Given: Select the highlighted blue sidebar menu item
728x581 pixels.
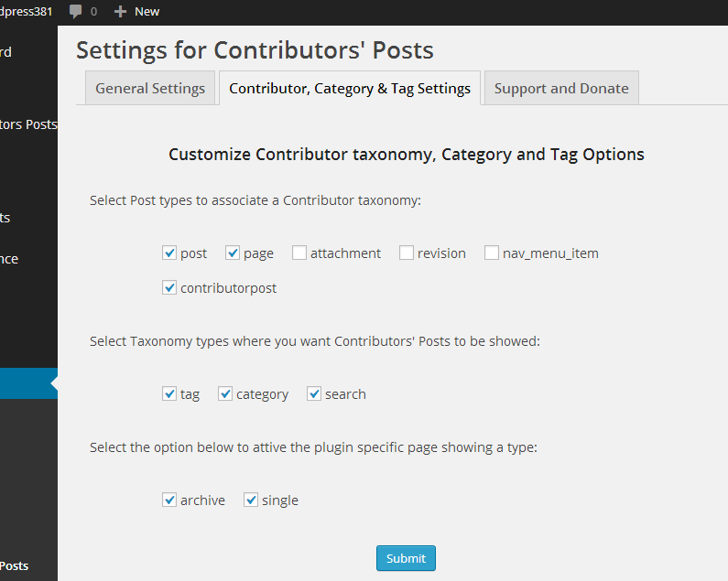Looking at the screenshot, I should point(28,383).
